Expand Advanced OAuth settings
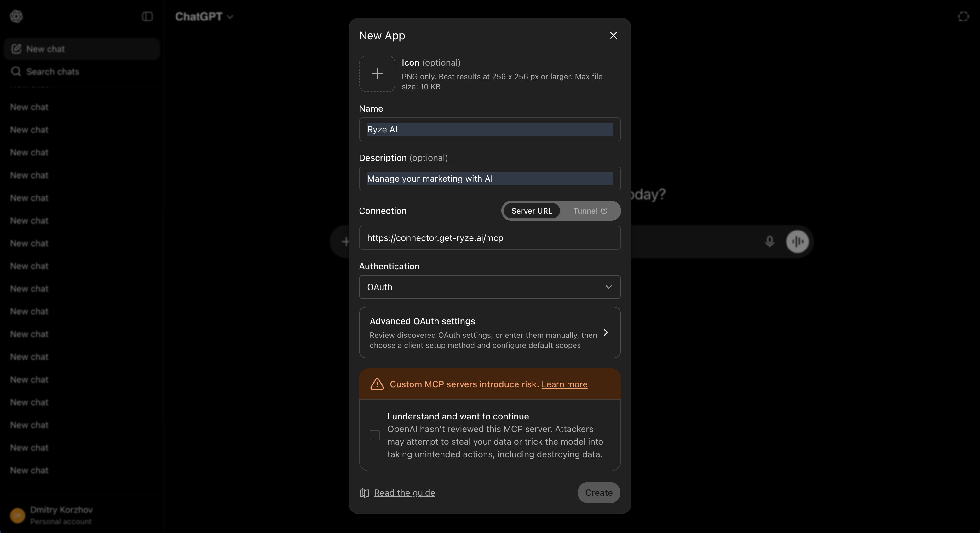The width and height of the screenshot is (980, 533). [x=490, y=333]
